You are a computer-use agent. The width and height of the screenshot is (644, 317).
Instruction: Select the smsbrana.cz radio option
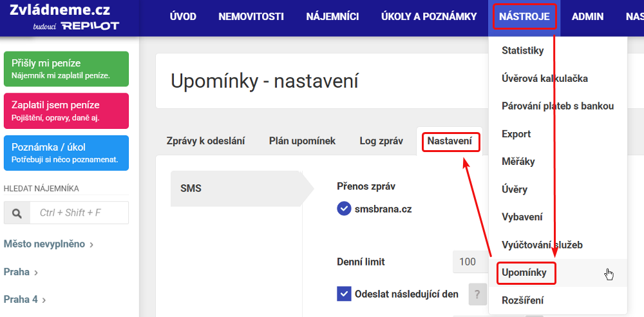pos(345,209)
